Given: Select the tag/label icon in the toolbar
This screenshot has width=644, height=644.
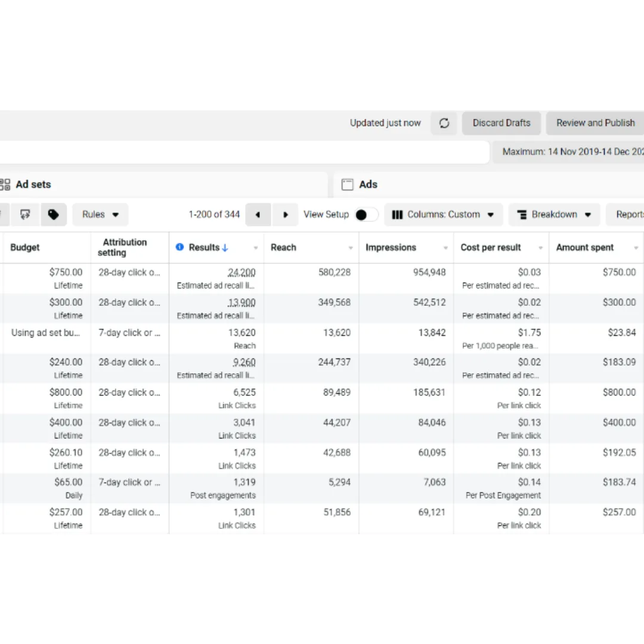Looking at the screenshot, I should (54, 214).
